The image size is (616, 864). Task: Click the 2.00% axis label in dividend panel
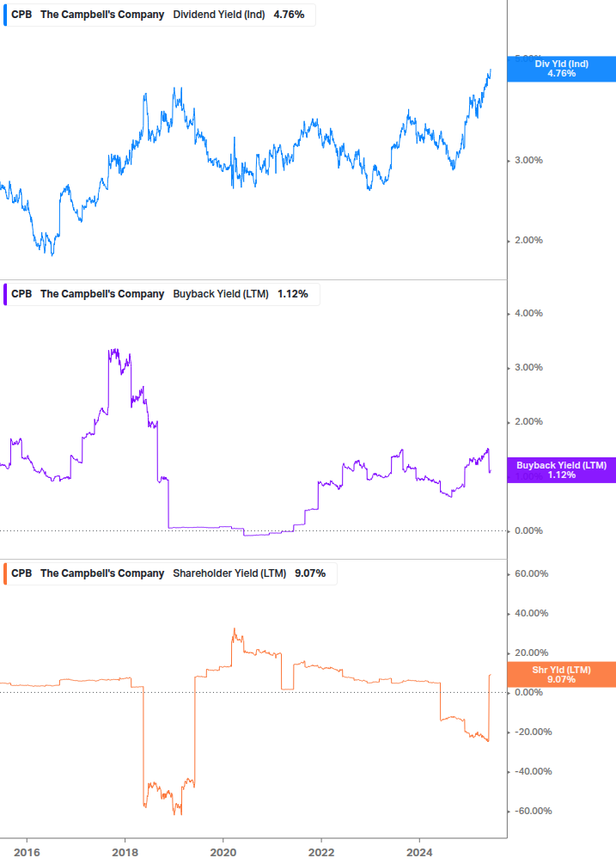click(528, 240)
